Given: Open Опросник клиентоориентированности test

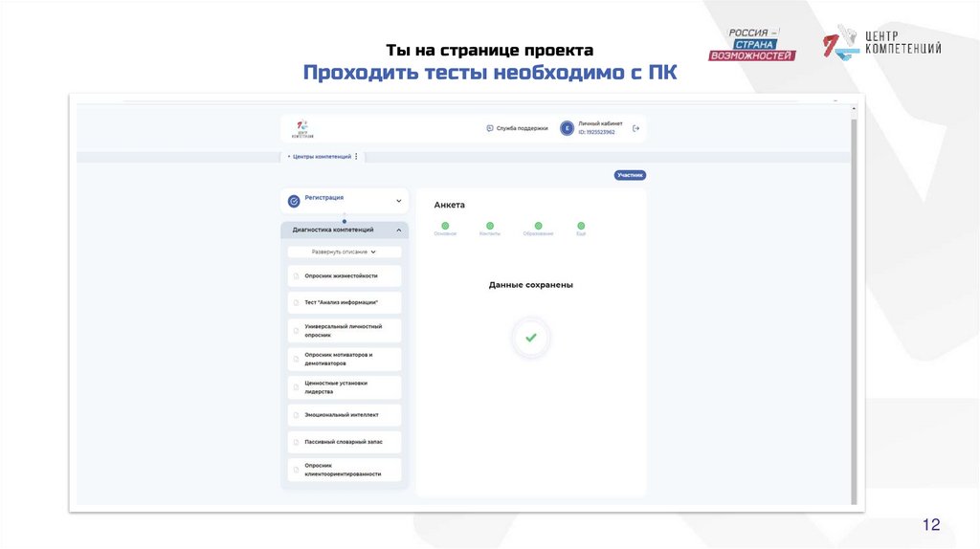Looking at the screenshot, I should point(345,470).
